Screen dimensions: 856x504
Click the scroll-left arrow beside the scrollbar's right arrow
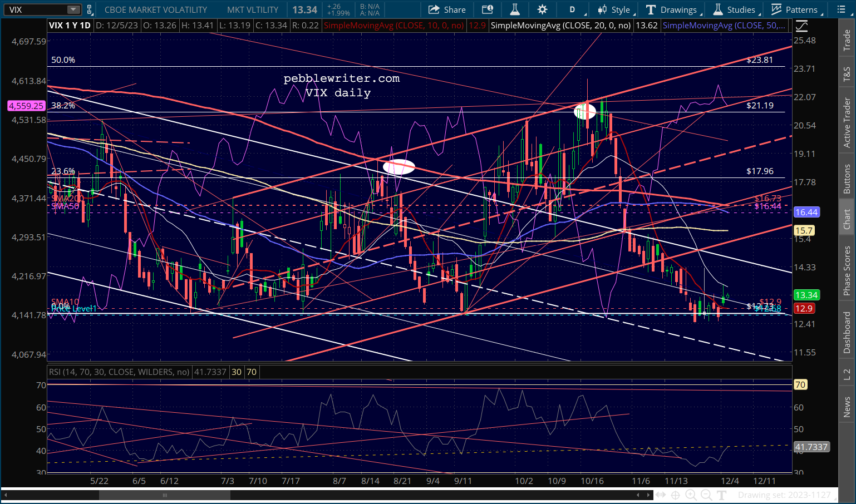(x=637, y=495)
